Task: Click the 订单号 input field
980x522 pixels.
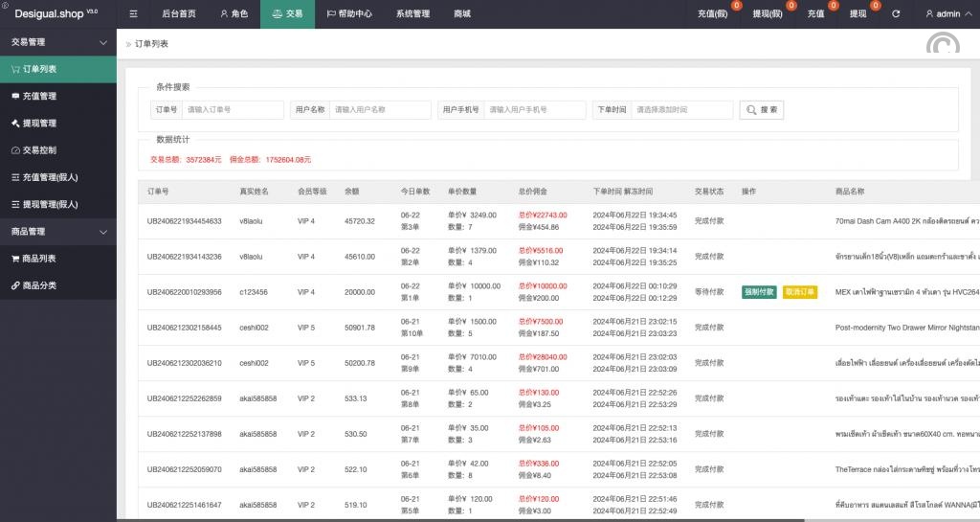Action: point(233,110)
